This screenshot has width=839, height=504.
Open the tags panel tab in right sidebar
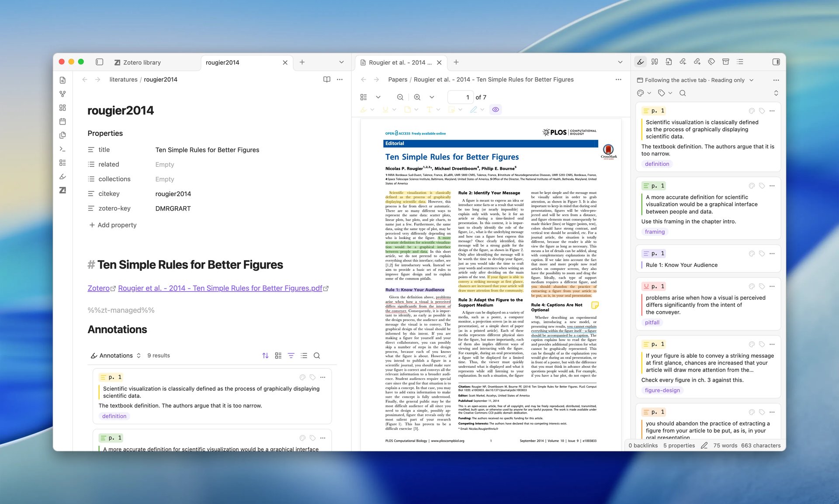click(x=711, y=62)
